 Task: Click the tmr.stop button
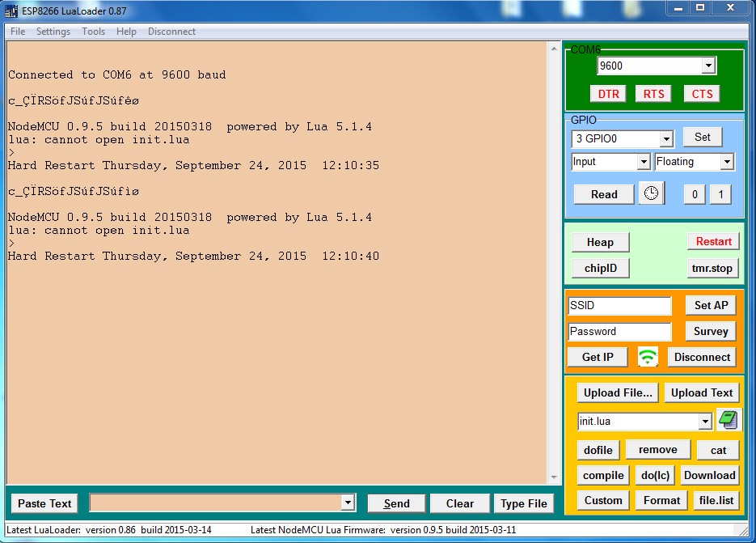coord(712,269)
